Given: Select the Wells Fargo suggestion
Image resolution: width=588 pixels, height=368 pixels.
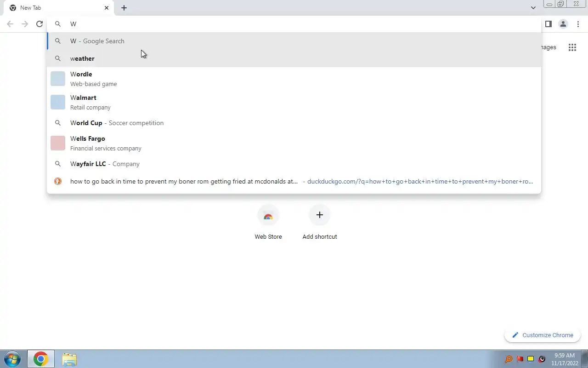Looking at the screenshot, I should 294,143.
